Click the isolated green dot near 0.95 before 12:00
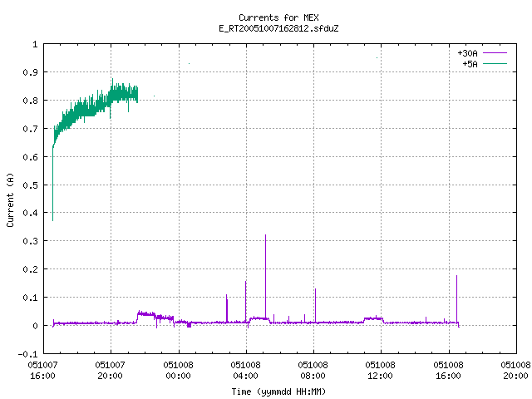 pyautogui.click(x=377, y=57)
